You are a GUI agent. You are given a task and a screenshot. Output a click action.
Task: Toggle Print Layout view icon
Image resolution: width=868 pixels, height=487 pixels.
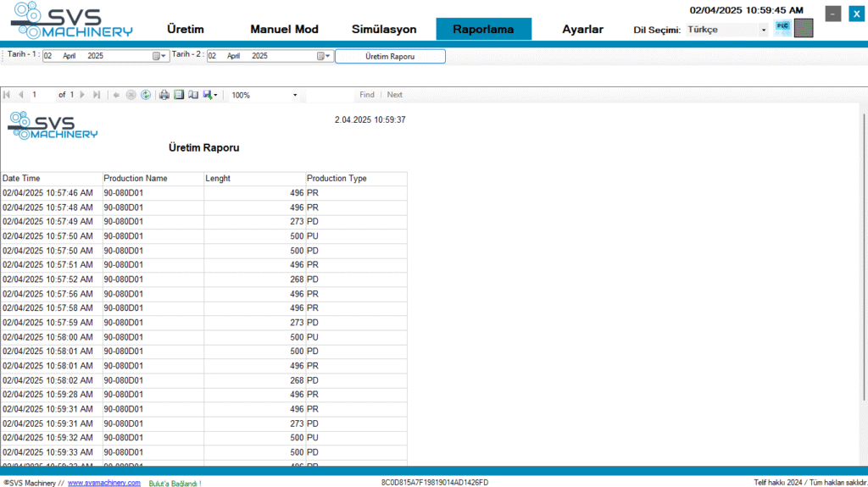tap(179, 95)
